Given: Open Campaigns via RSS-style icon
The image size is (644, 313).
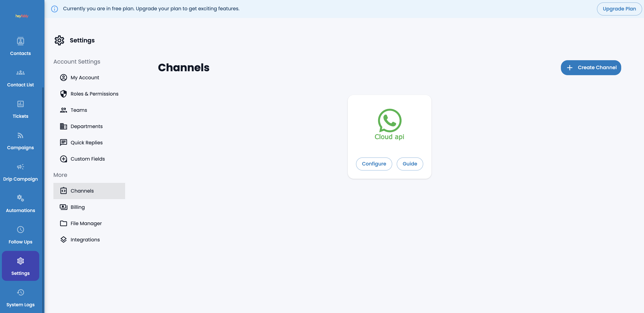Looking at the screenshot, I should [x=21, y=136].
